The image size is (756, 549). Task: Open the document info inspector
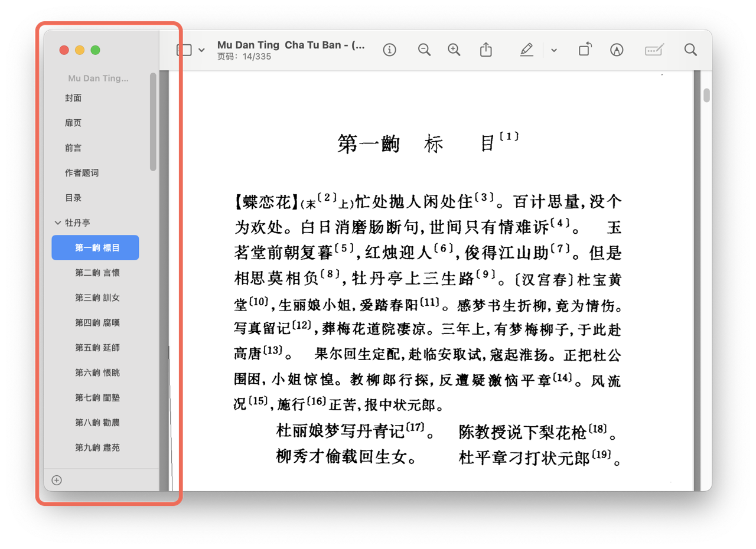tap(389, 50)
